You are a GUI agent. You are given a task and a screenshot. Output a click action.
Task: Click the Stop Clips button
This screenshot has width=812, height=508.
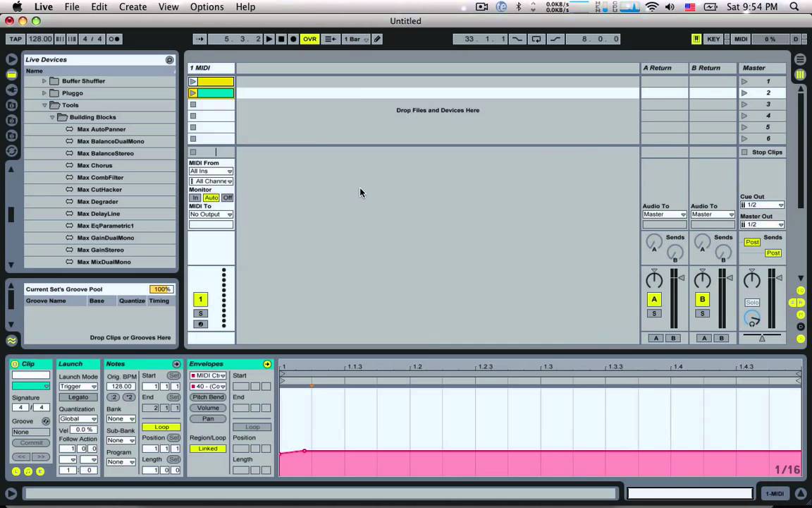coord(762,152)
